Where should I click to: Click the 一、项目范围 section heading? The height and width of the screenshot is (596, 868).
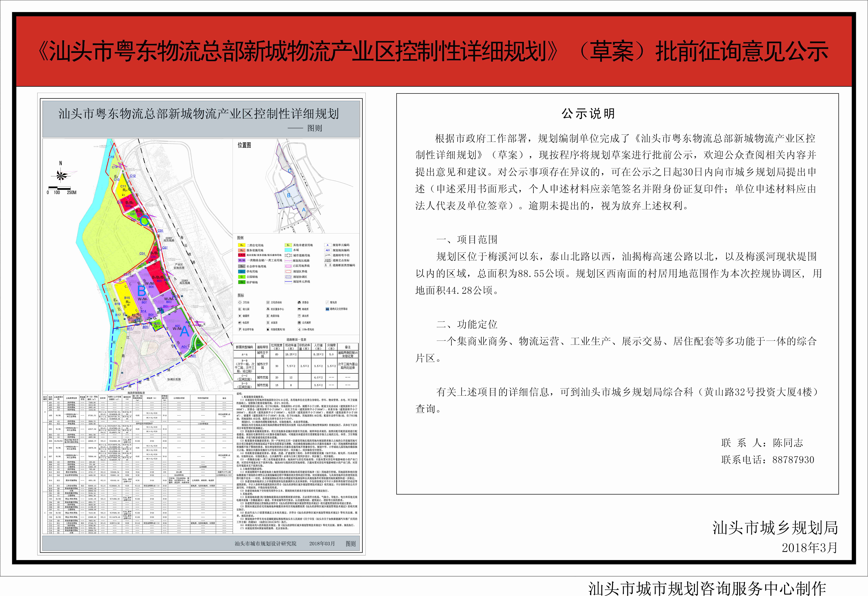pyautogui.click(x=467, y=240)
